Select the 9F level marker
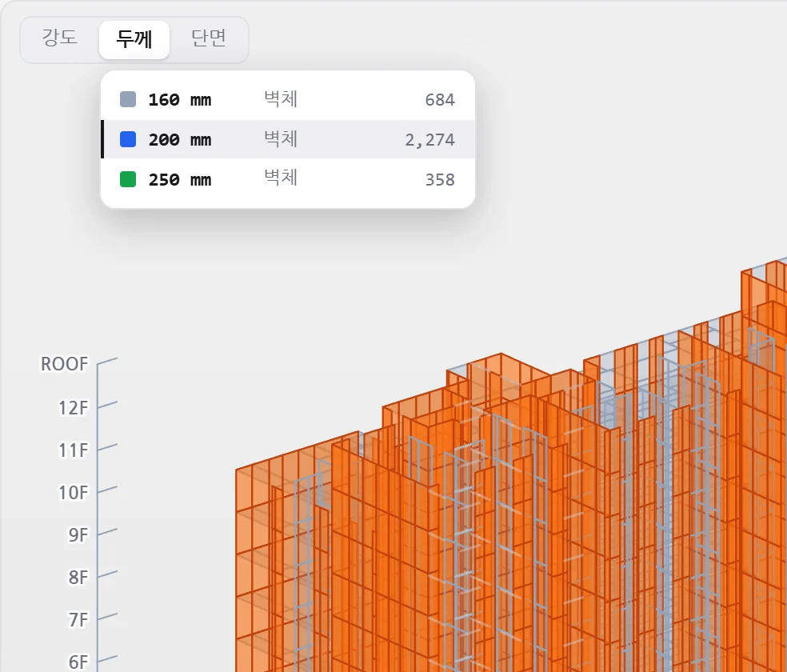 coord(78,535)
